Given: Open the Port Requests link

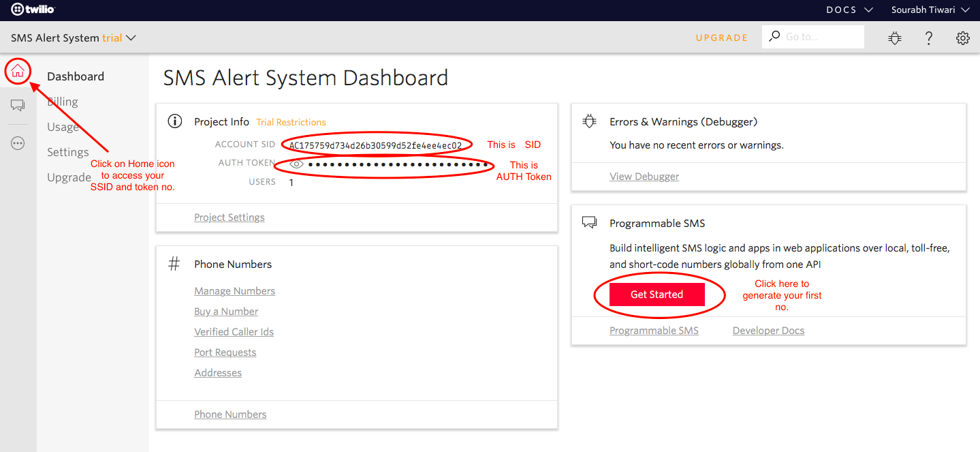Looking at the screenshot, I should [225, 352].
